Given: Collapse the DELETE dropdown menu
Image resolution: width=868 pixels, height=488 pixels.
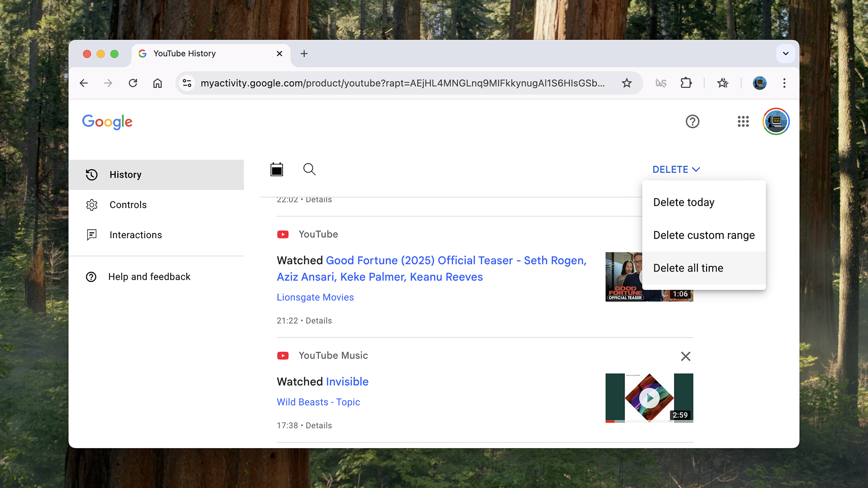Looking at the screenshot, I should (676, 170).
